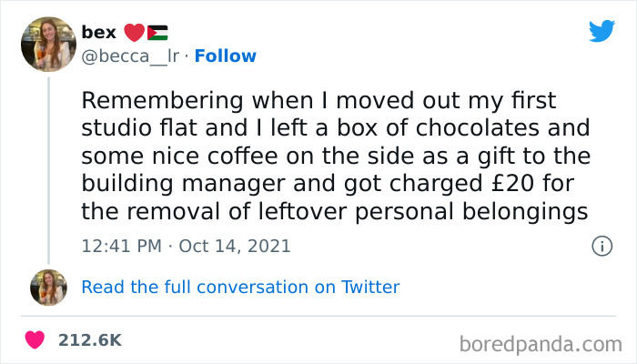This screenshot has width=637, height=364.
Task: Open the tweet info circle icon
Action: (x=601, y=246)
